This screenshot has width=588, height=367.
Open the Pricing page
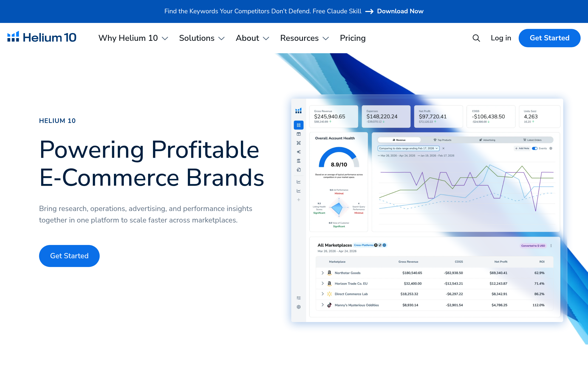click(x=353, y=38)
